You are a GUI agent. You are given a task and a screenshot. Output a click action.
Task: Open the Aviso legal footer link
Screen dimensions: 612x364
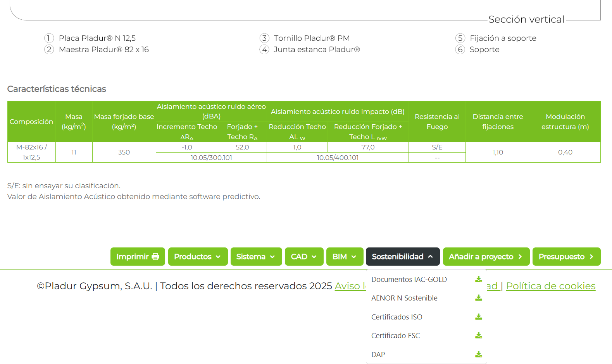click(x=350, y=286)
